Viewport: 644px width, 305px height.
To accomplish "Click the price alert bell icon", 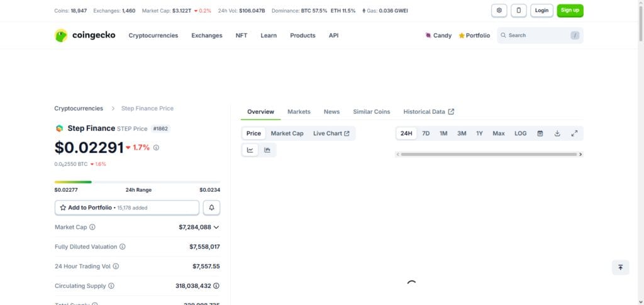I will tap(211, 208).
